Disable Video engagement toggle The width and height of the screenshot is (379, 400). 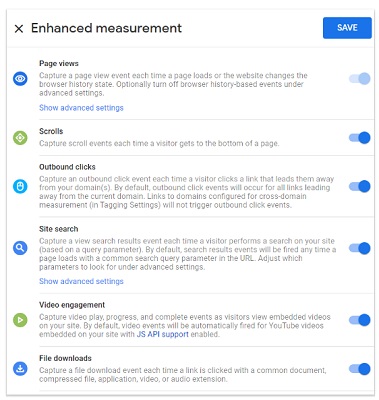tap(359, 320)
